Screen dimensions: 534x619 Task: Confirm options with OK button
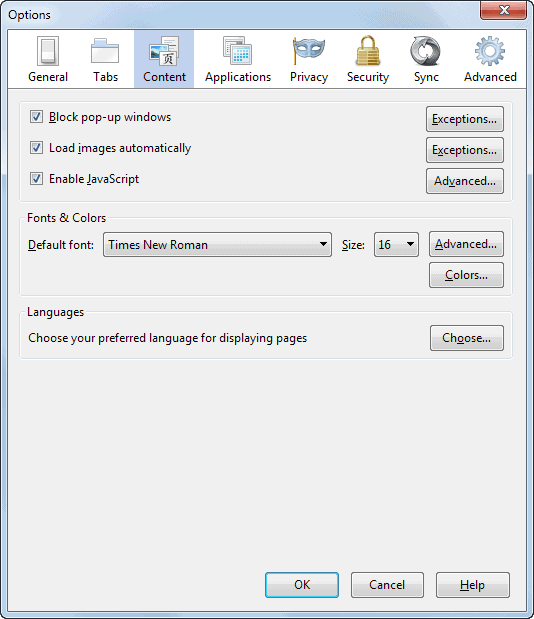coord(302,585)
